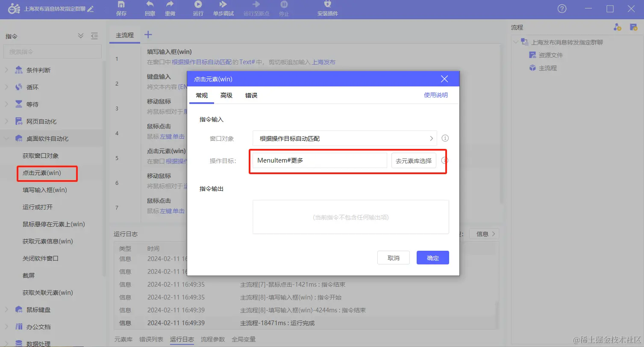Click the 去元素库选择 button
Viewport: 644px width, 347px height.
click(x=414, y=161)
